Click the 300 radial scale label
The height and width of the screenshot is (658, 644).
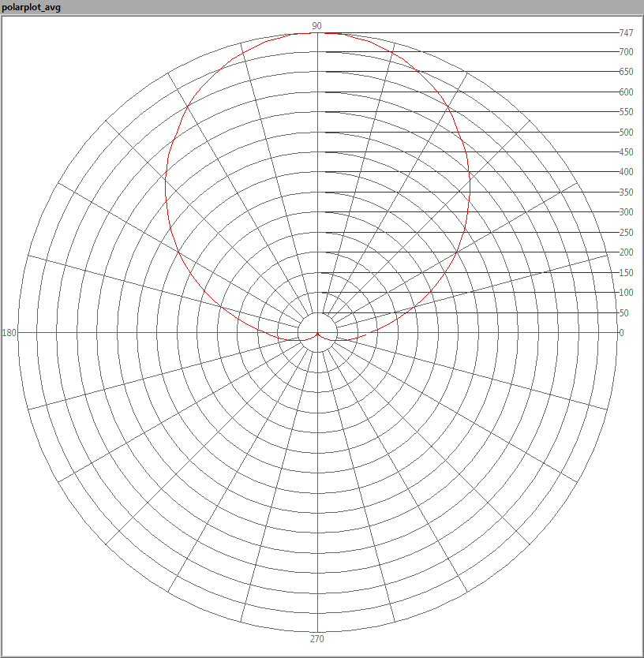pos(626,212)
